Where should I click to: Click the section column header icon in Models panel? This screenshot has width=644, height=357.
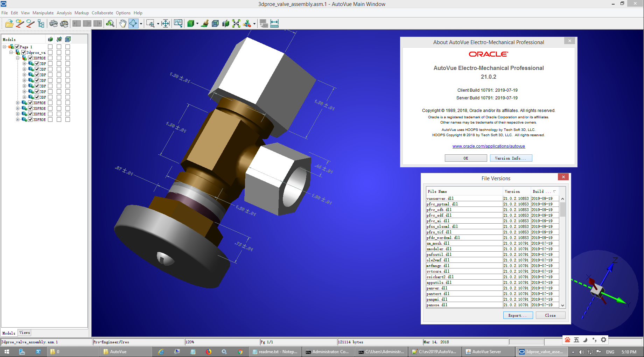point(50,39)
